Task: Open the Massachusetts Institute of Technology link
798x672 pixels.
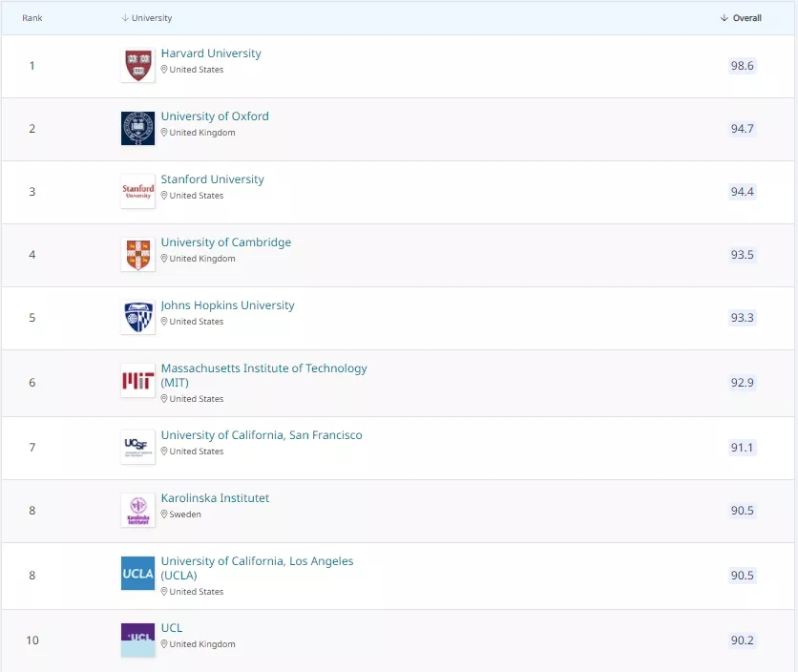Action: (x=263, y=368)
